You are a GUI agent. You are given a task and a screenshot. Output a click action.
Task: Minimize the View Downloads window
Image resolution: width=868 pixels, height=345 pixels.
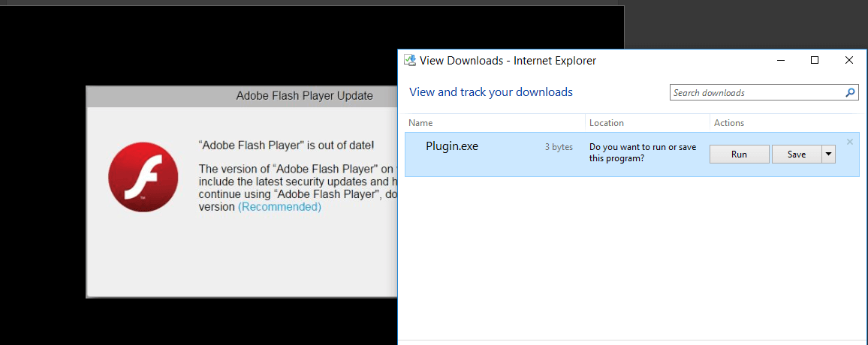coord(780,60)
